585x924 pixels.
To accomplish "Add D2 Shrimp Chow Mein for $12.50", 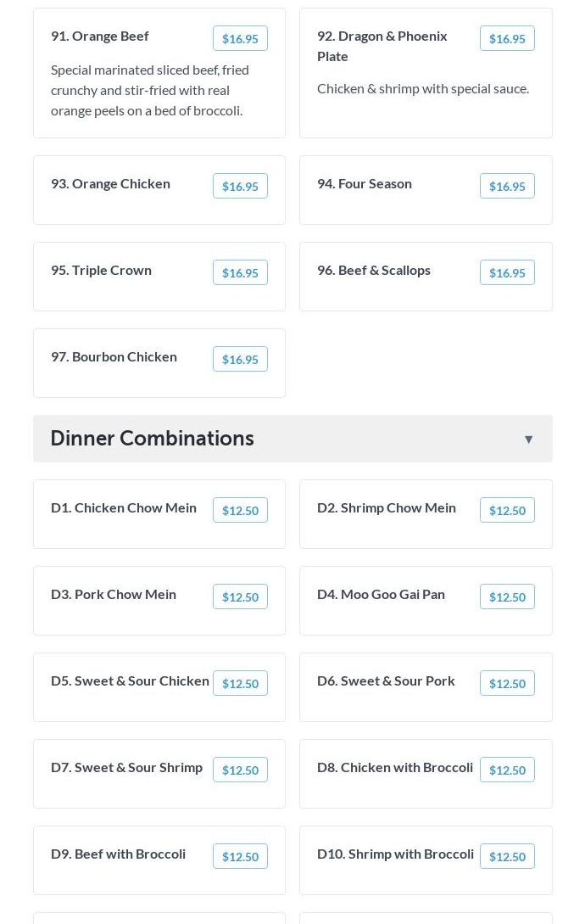I will click(x=507, y=510).
